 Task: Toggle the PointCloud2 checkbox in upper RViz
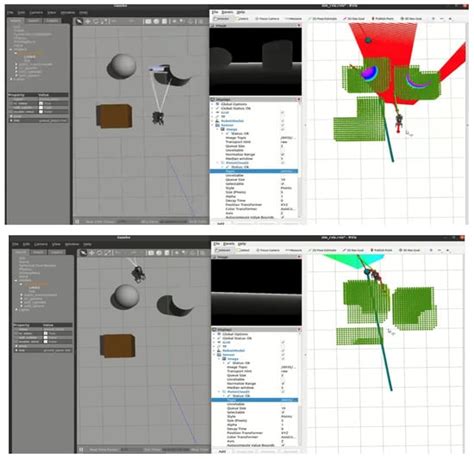tap(282, 163)
